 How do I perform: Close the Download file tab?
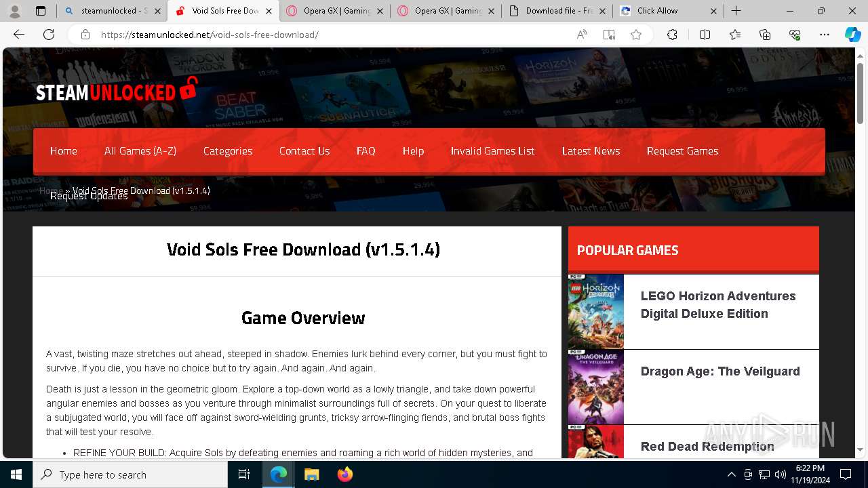[x=602, y=11]
